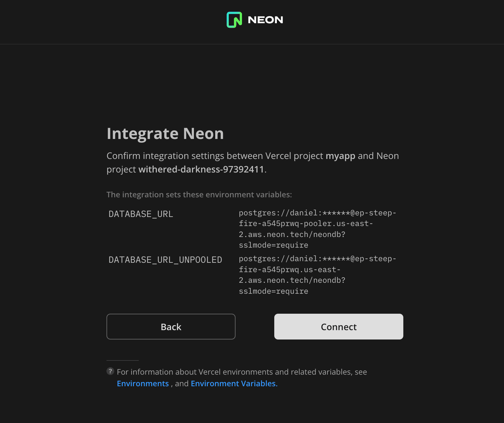Click the NEON wordmark text

[x=265, y=20]
